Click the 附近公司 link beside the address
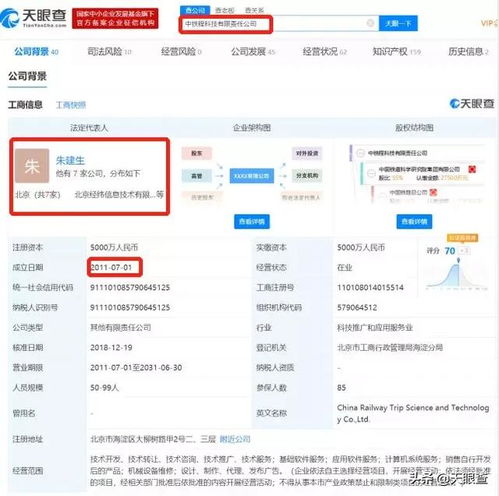Screen dimensions: 499x496 [x=235, y=439]
